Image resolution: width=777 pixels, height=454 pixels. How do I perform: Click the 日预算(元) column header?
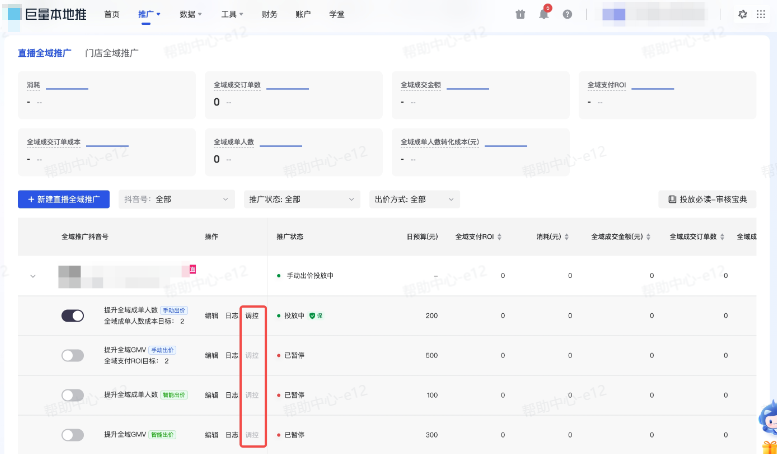click(422, 237)
